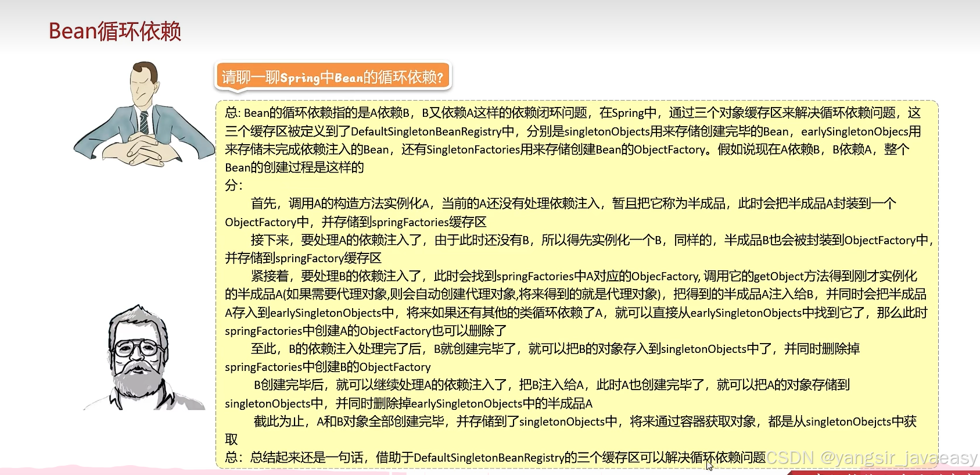This screenshot has width=980, height=475.
Task: Click the line "springFactories中创建B的ObjectFactory"
Action: click(x=328, y=367)
